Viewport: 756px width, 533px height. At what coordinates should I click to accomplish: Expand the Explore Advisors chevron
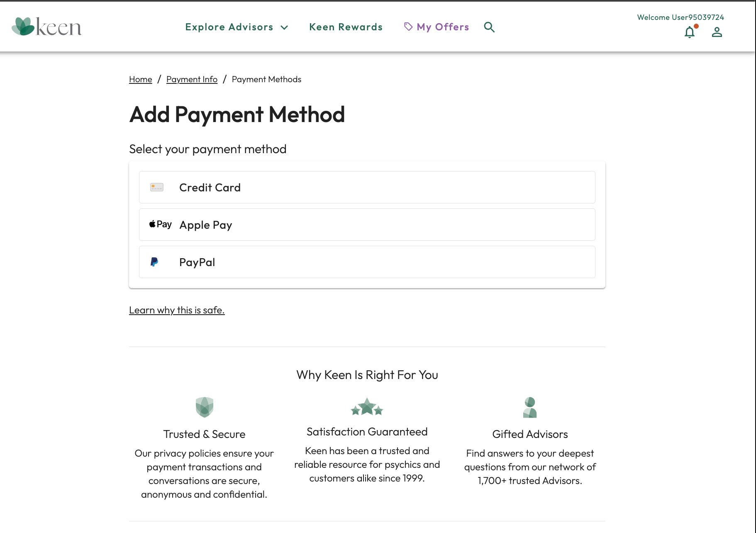(284, 27)
